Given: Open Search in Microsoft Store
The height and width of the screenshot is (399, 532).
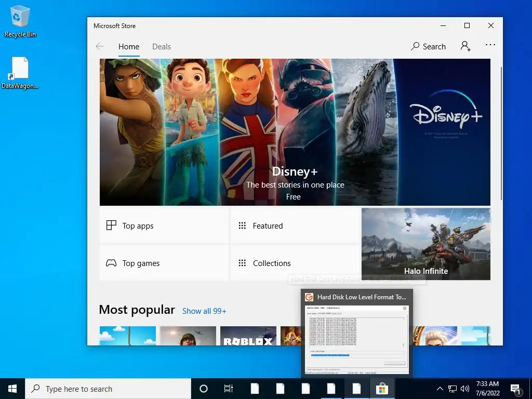Looking at the screenshot, I should click(428, 46).
